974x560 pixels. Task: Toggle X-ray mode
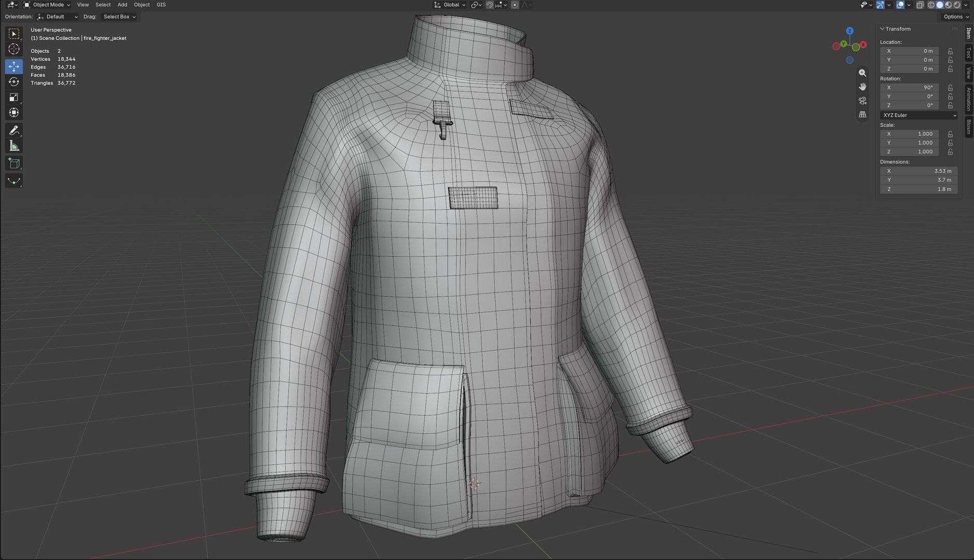(920, 5)
